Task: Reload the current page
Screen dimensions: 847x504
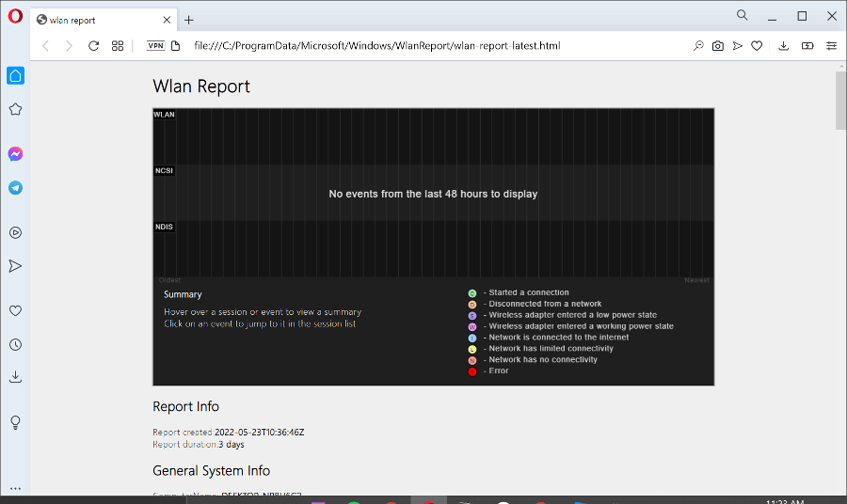Action: tap(93, 46)
